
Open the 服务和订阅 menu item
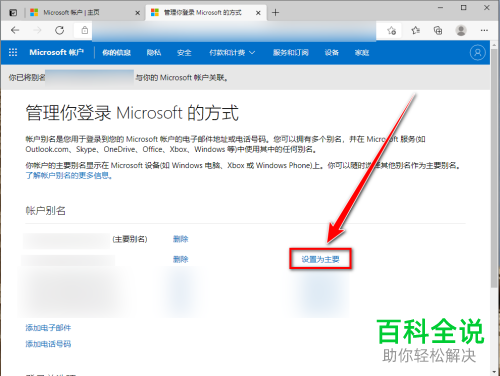pyautogui.click(x=291, y=53)
